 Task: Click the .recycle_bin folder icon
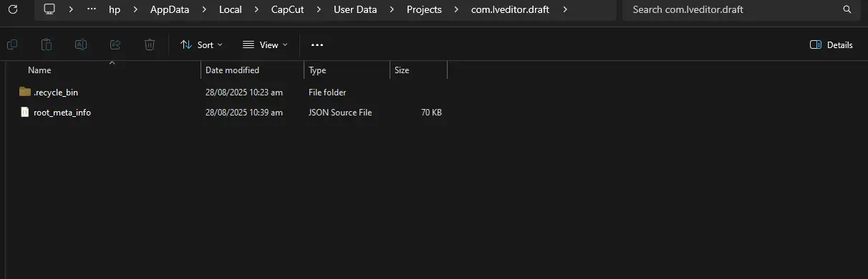pos(25,92)
